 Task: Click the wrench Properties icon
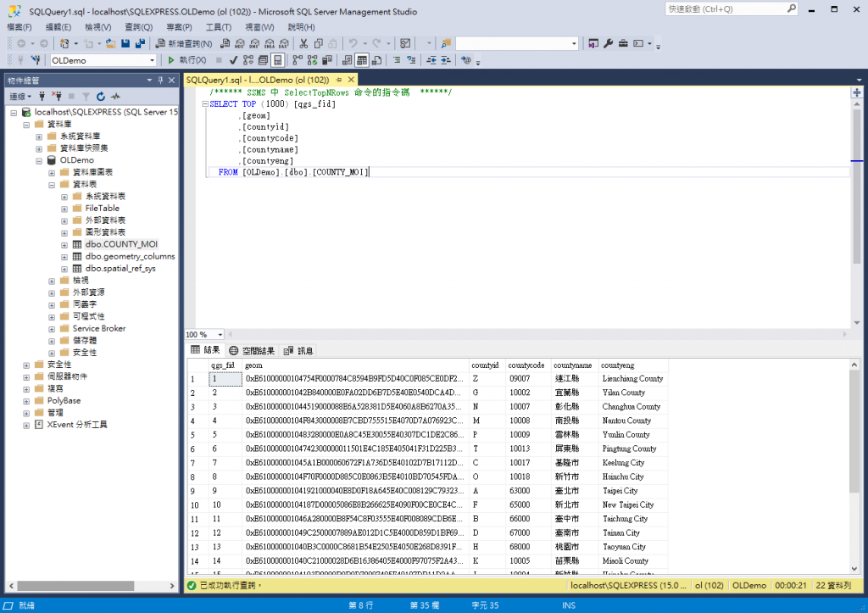coord(608,43)
